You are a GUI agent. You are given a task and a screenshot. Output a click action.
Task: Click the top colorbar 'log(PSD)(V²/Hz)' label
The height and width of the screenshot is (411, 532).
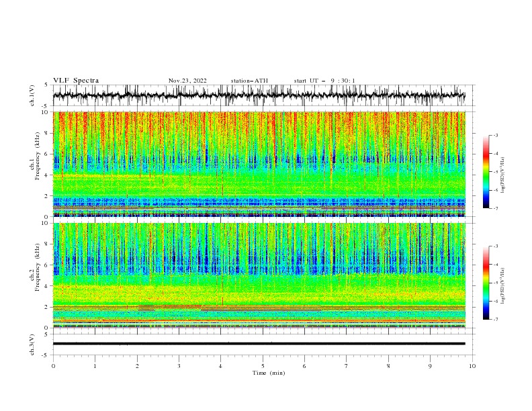tap(503, 175)
